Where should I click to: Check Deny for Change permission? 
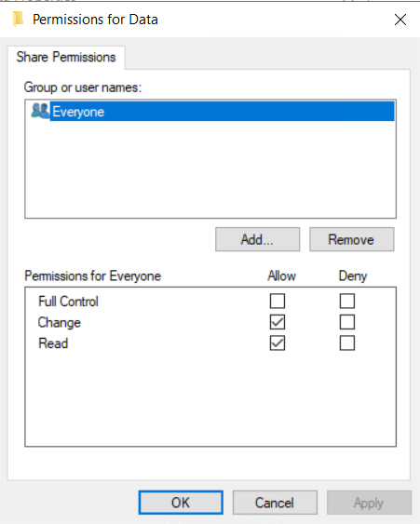pos(347,322)
